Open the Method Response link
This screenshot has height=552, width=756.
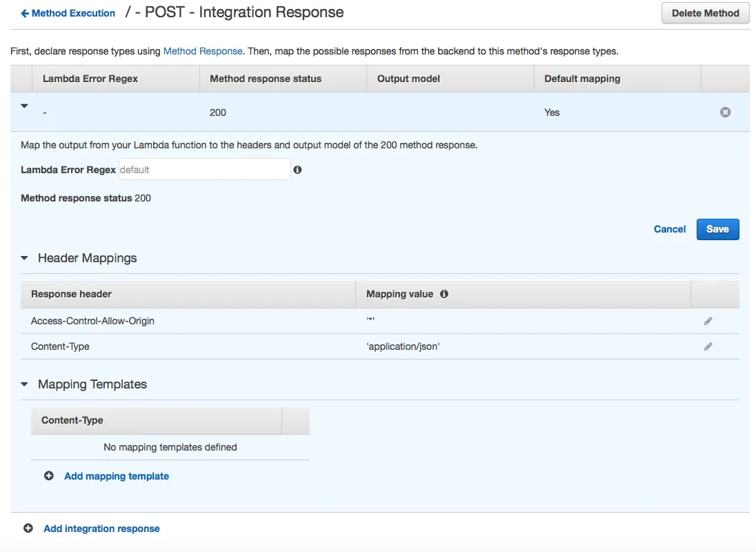(x=203, y=51)
